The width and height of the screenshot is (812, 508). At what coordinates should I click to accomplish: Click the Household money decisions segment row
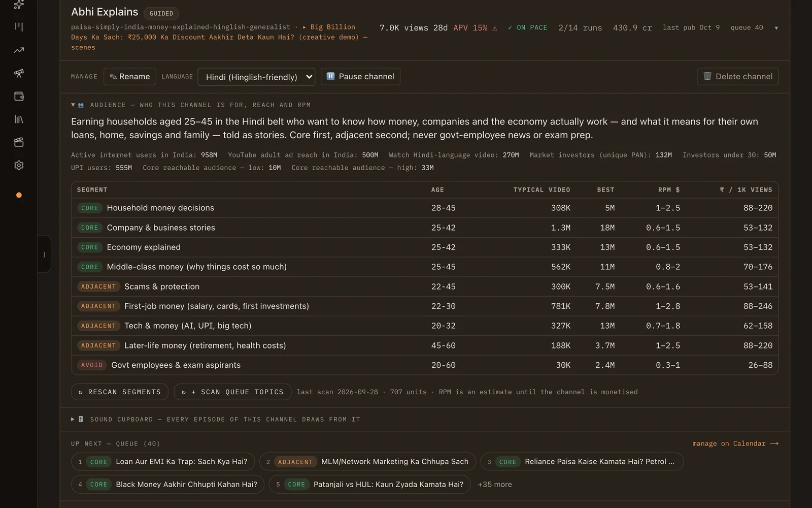pyautogui.click(x=425, y=208)
